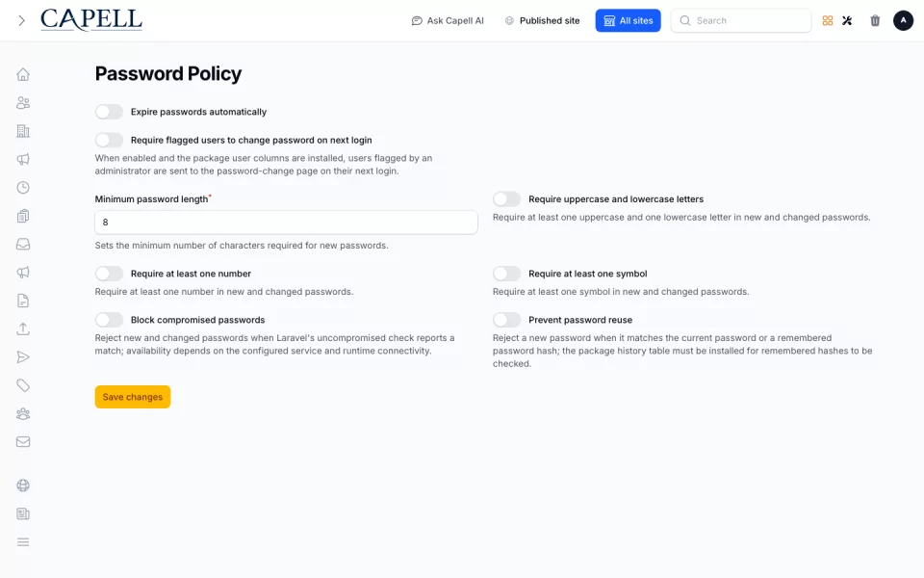
Task: Click the Minimum password length label
Action: (x=151, y=199)
